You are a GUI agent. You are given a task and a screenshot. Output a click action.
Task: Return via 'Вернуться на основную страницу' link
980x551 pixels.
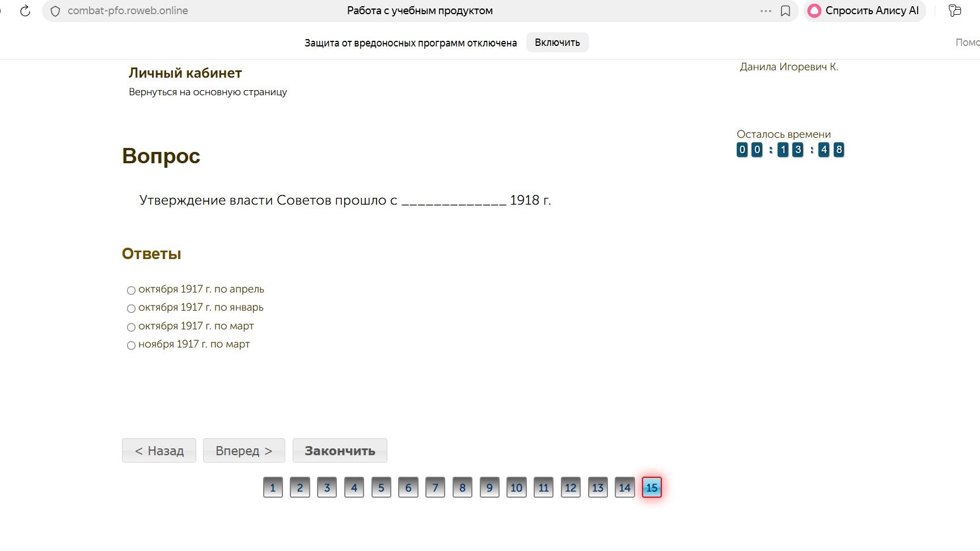click(208, 92)
